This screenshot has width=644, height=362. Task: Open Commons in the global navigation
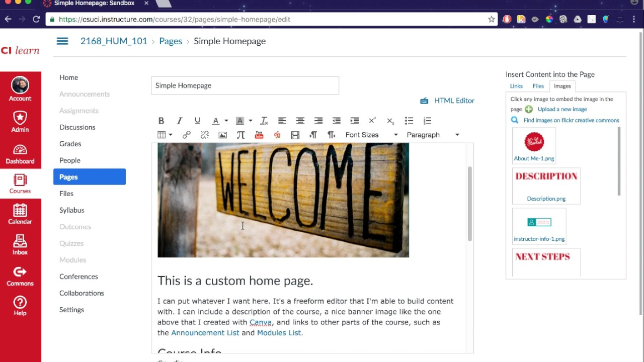[x=20, y=276]
